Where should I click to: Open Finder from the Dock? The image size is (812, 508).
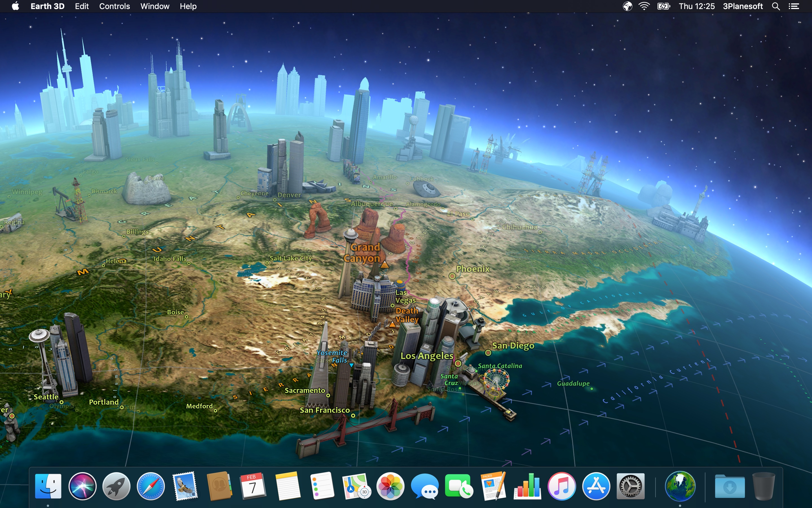[x=48, y=486]
